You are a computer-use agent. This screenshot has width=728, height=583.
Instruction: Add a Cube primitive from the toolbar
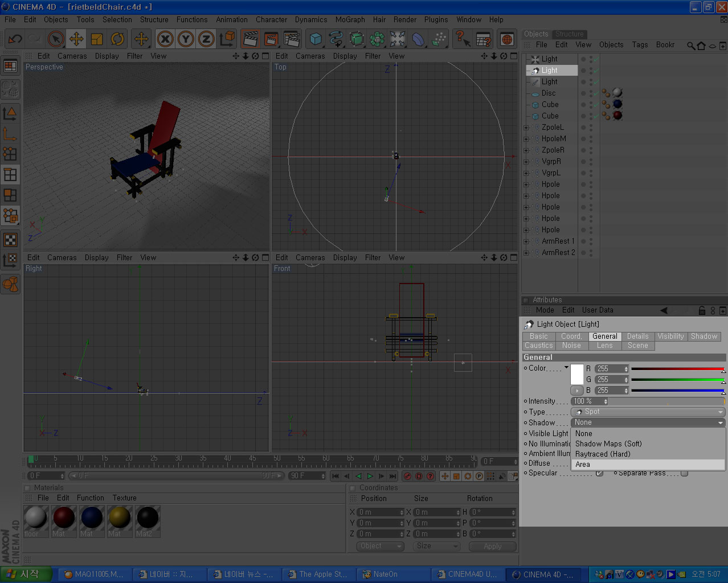[316, 39]
